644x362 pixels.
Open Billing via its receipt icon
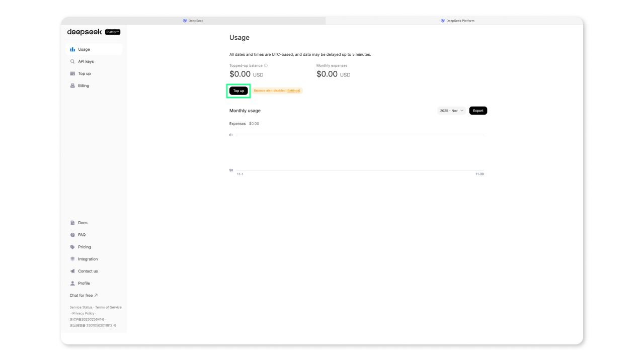click(72, 85)
